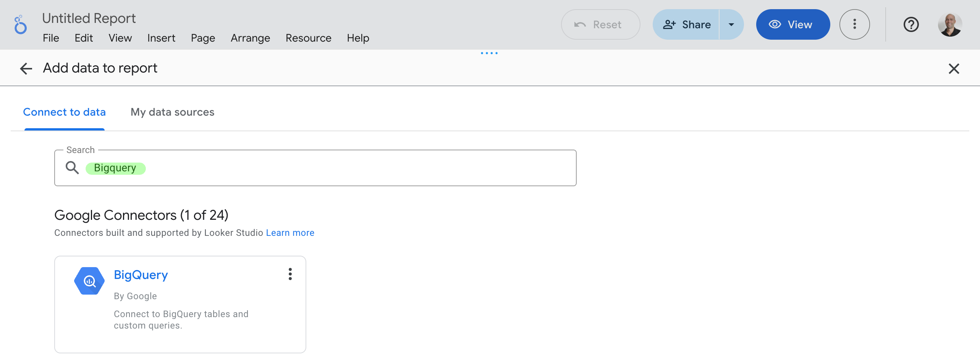Select the Bigquery search chip
Image resolution: width=980 pixels, height=361 pixels.
pyautogui.click(x=115, y=168)
